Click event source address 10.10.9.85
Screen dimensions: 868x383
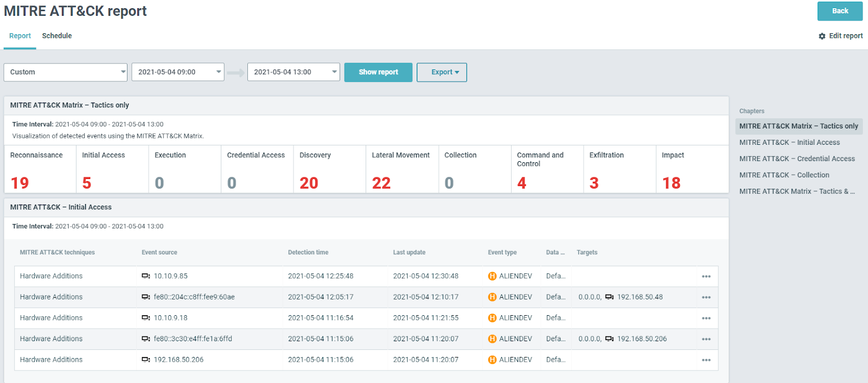coord(170,276)
